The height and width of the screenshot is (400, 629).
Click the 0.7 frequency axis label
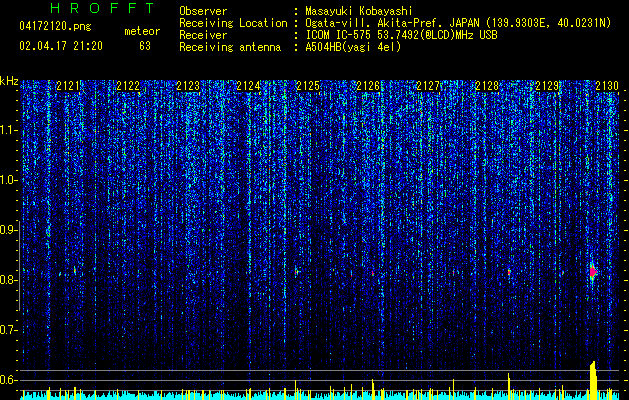(9, 330)
